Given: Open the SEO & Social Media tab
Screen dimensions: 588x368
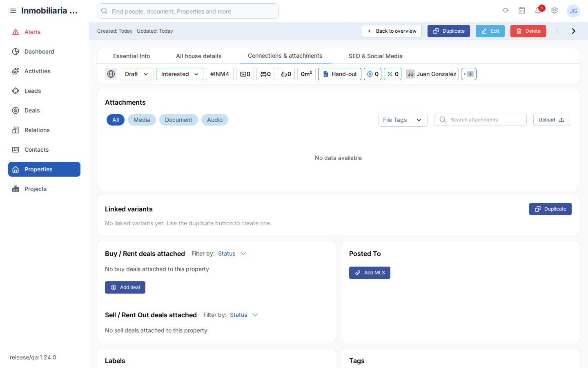Looking at the screenshot, I should pyautogui.click(x=375, y=56).
